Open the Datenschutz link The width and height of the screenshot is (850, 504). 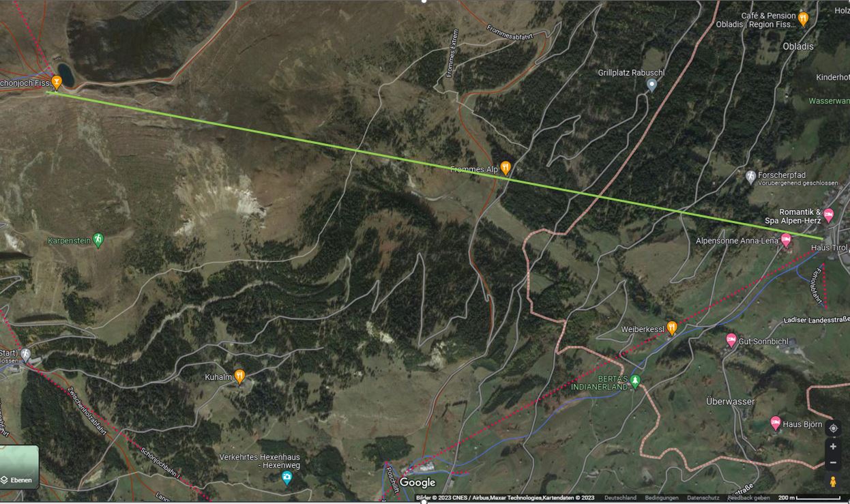coord(703,498)
